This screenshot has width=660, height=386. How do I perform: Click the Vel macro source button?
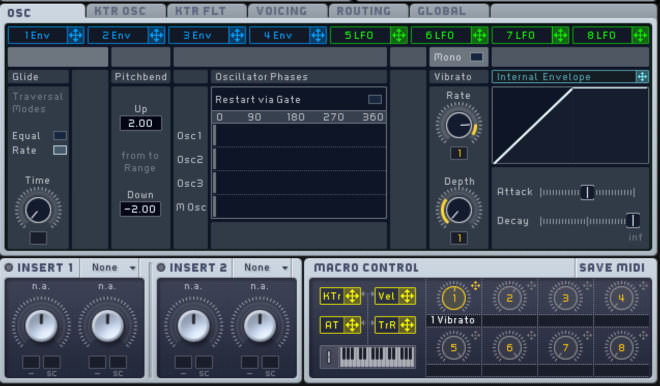click(395, 296)
